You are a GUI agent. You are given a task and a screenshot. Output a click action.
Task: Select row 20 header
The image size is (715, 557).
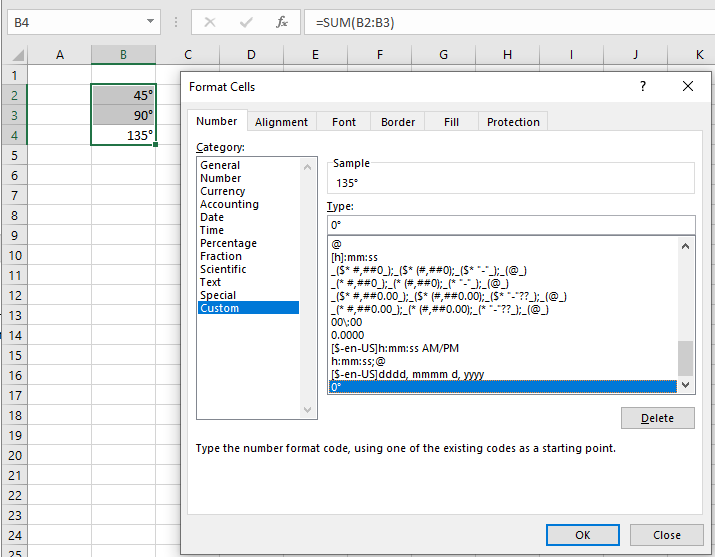pos(14,455)
